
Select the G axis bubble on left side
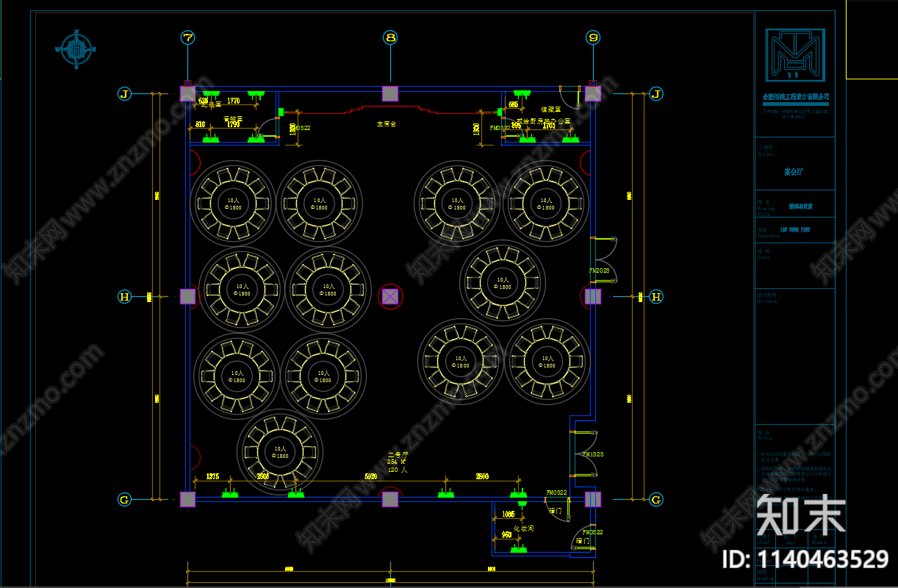[125, 500]
